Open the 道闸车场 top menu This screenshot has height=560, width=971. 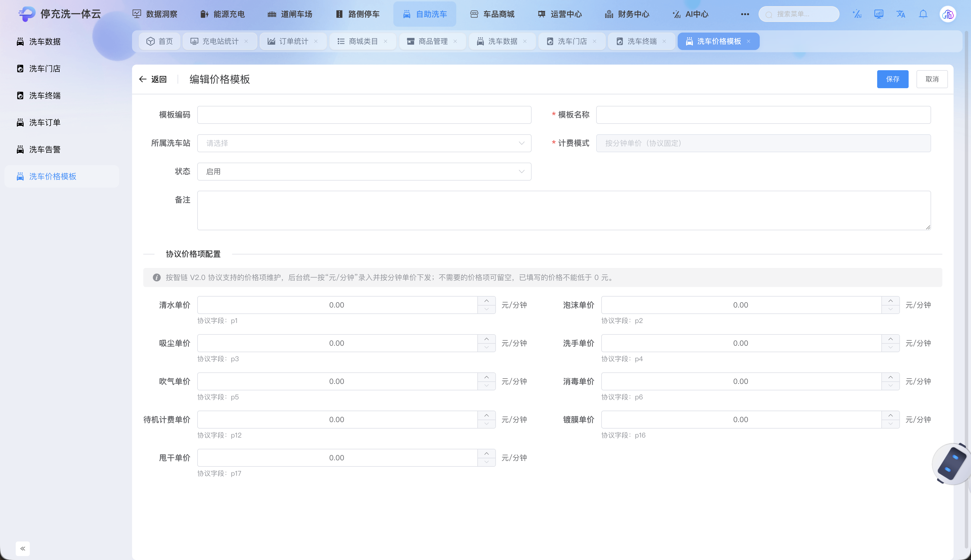click(x=289, y=14)
